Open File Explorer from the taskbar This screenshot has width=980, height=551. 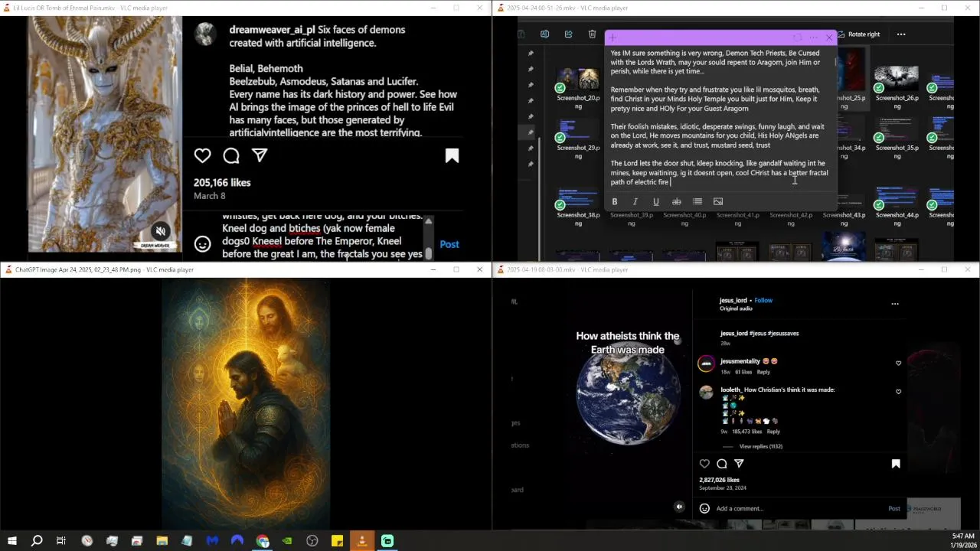[x=162, y=541]
